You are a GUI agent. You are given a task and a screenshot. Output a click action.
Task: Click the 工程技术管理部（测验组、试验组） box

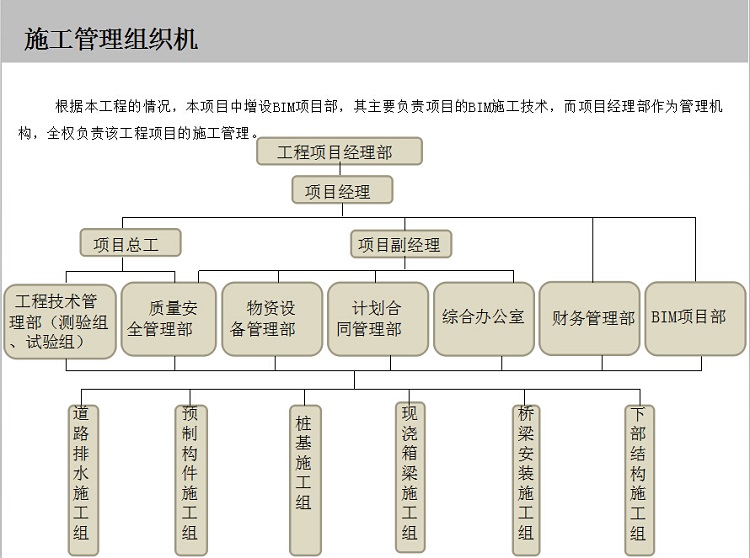click(x=60, y=322)
